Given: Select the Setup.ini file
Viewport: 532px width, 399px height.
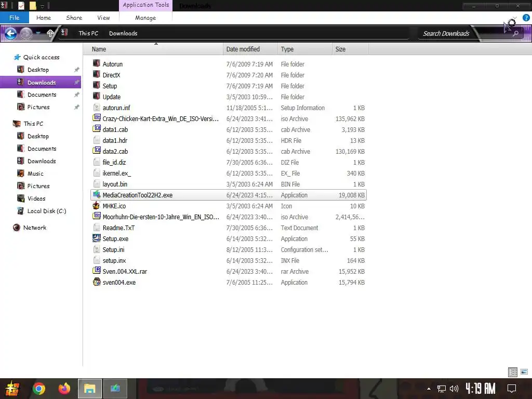Looking at the screenshot, I should click(x=113, y=250).
